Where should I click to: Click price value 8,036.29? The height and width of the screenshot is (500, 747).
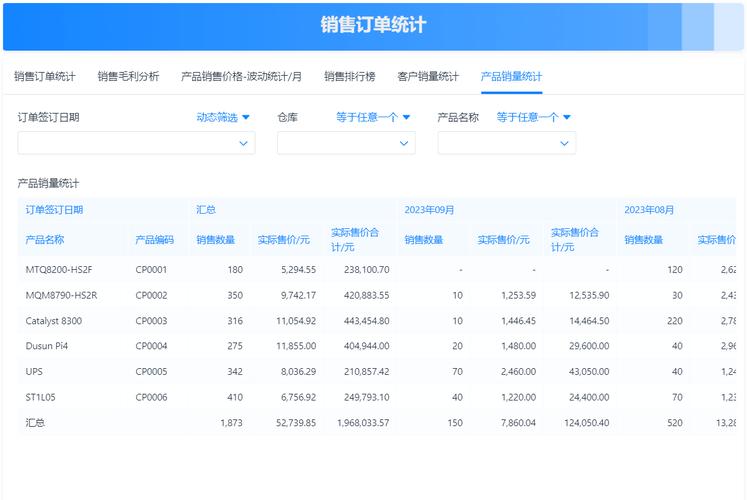point(298,371)
